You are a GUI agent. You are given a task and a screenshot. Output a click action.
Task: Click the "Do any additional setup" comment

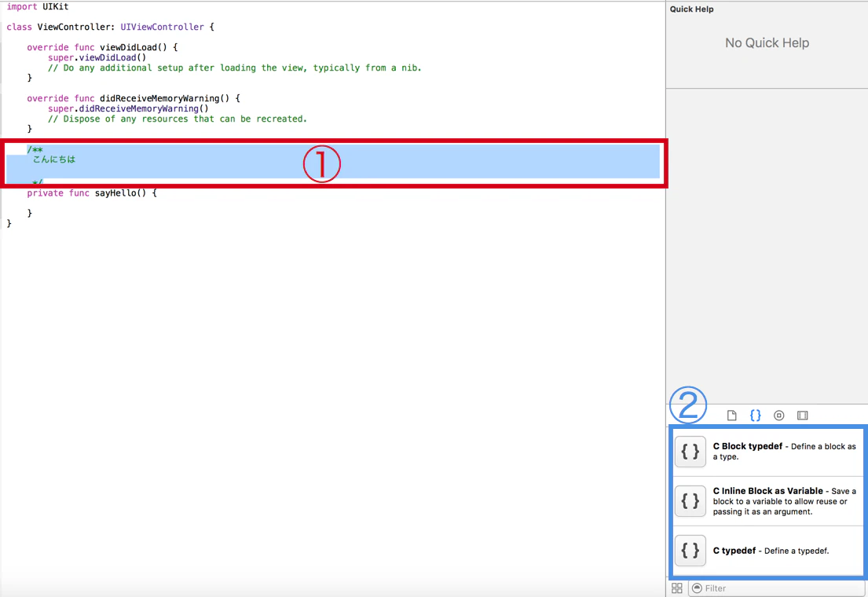click(235, 68)
